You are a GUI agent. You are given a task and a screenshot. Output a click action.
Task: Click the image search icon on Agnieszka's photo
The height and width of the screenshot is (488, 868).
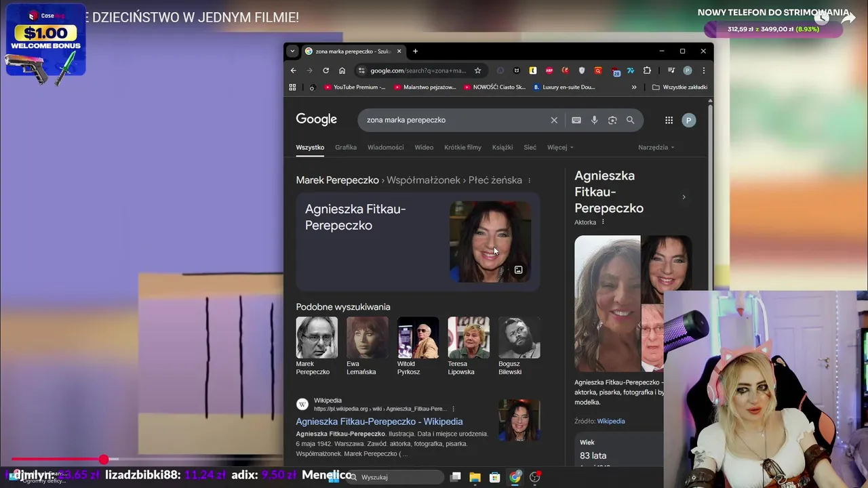point(518,270)
